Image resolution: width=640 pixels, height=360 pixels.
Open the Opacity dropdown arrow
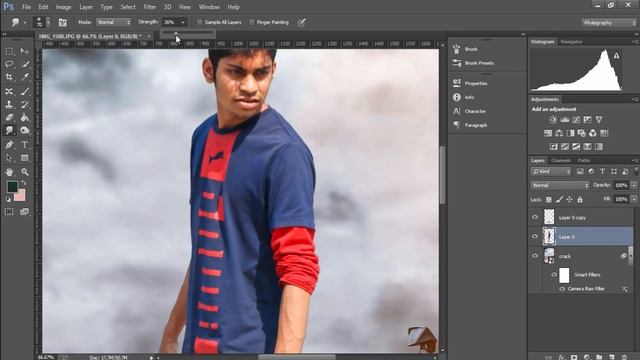634,185
